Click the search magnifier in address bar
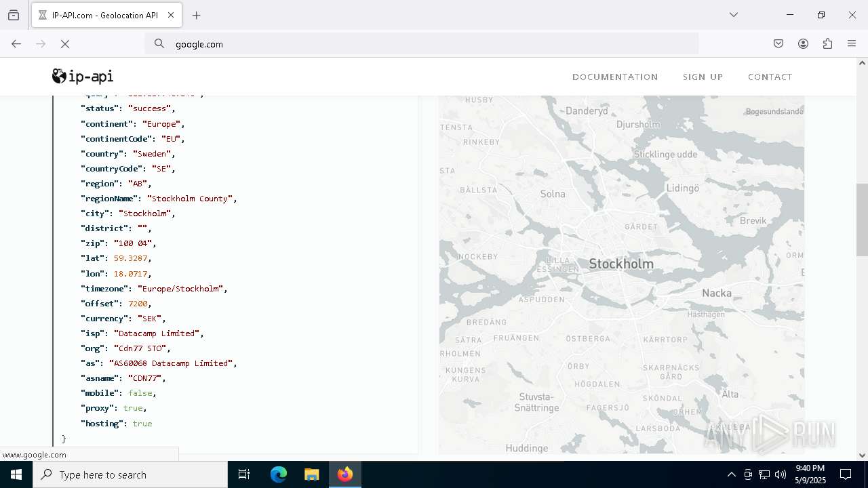Image resolution: width=868 pixels, height=488 pixels. [x=159, y=44]
